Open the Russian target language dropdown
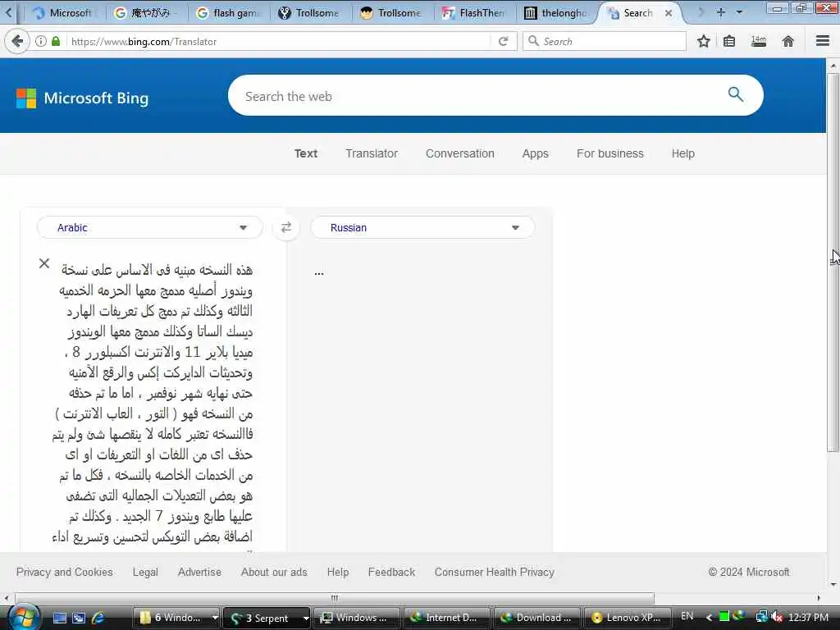 pos(422,227)
